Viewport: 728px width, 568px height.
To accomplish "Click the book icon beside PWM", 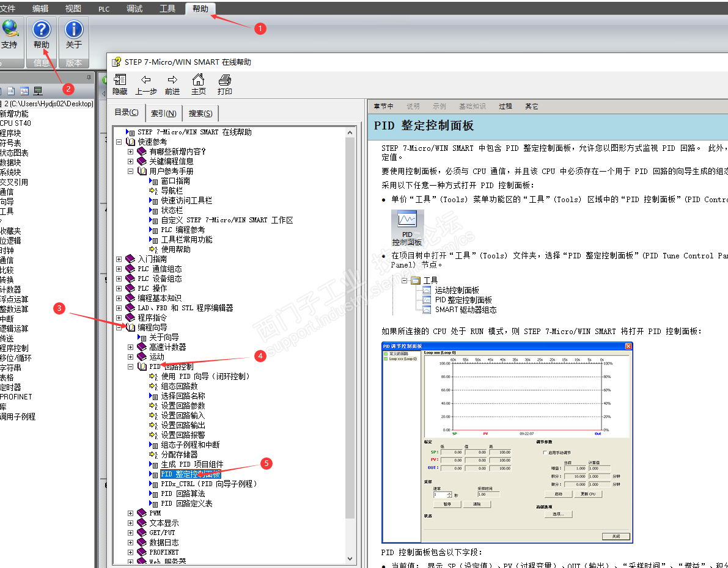I will coord(142,513).
